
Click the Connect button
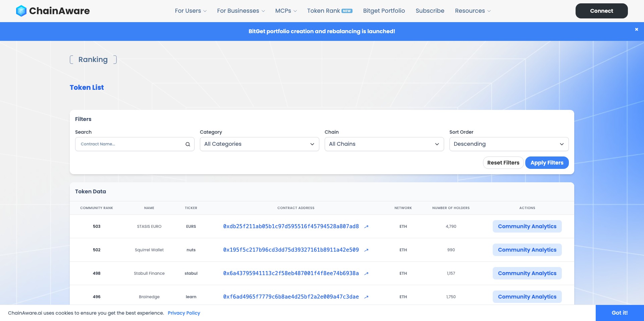[602, 11]
